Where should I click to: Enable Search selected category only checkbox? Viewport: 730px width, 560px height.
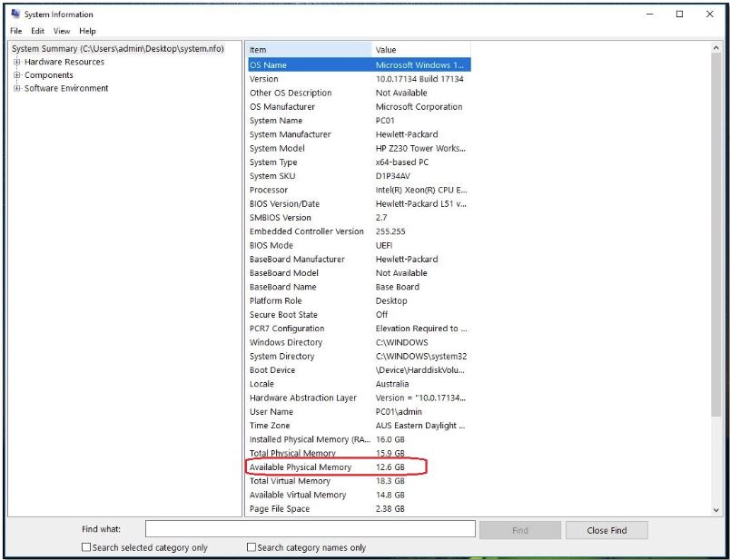tap(86, 547)
